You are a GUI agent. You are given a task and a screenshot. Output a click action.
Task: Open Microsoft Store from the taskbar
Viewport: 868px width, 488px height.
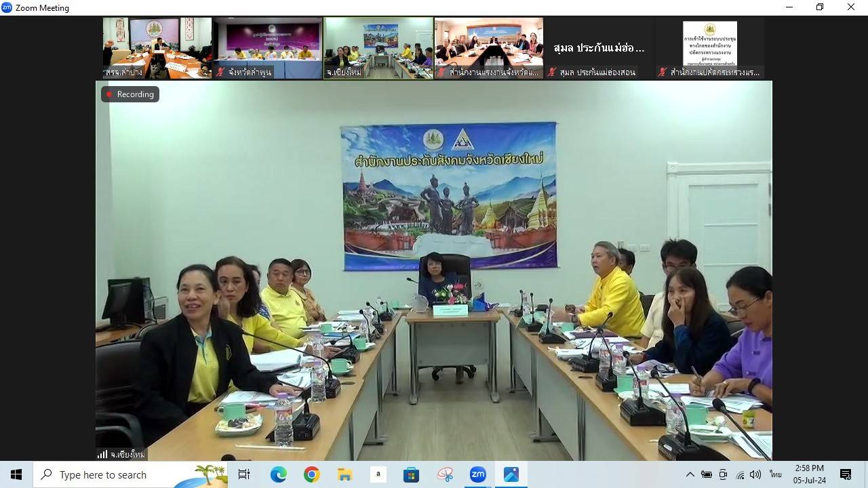click(x=411, y=474)
